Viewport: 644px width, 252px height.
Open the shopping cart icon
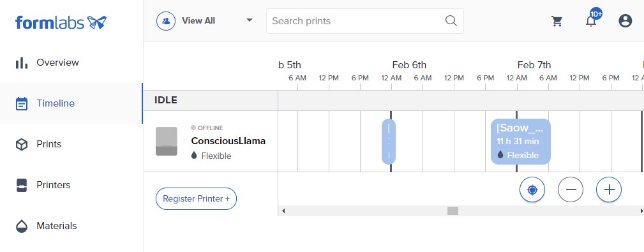(557, 21)
